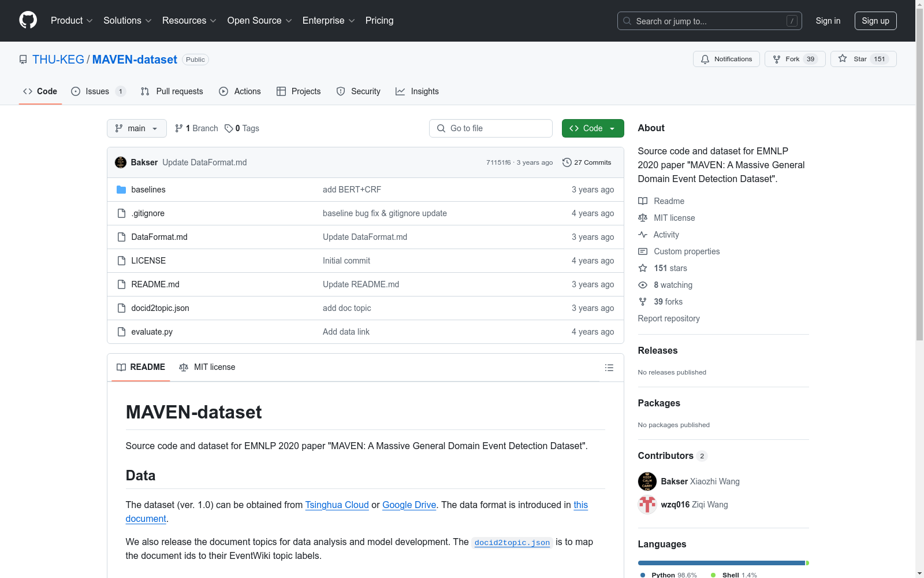The width and height of the screenshot is (924, 578).
Task: Open the Security tab
Action: pyautogui.click(x=358, y=91)
